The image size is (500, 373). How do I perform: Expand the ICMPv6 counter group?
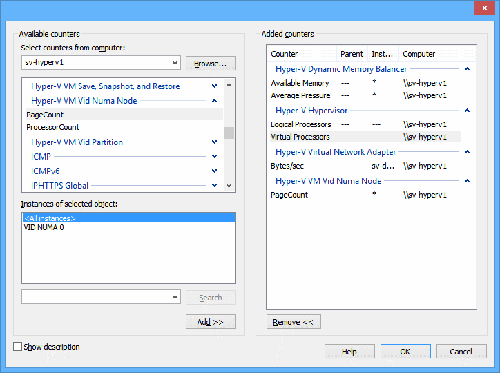click(214, 171)
